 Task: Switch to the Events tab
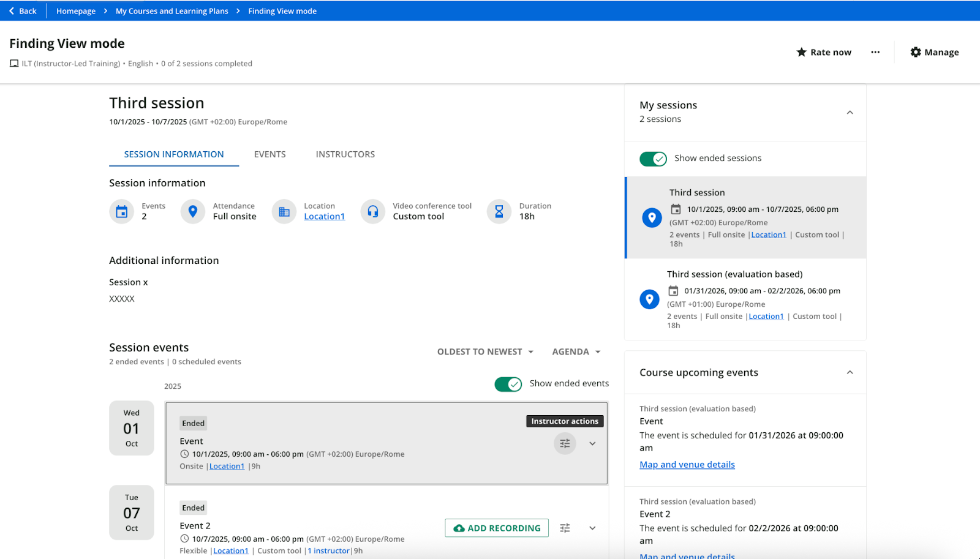point(269,154)
